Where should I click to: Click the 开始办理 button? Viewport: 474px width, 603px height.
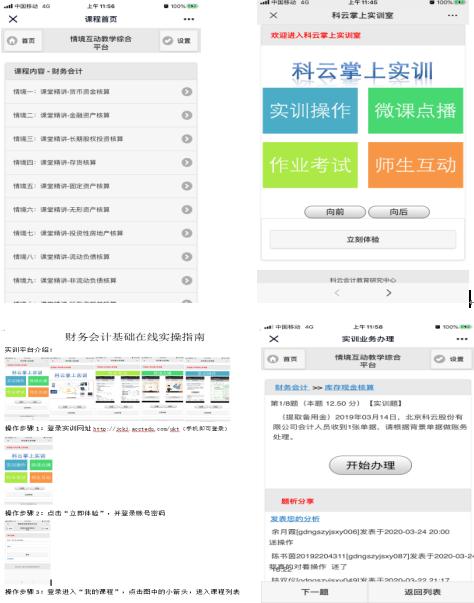(x=370, y=465)
